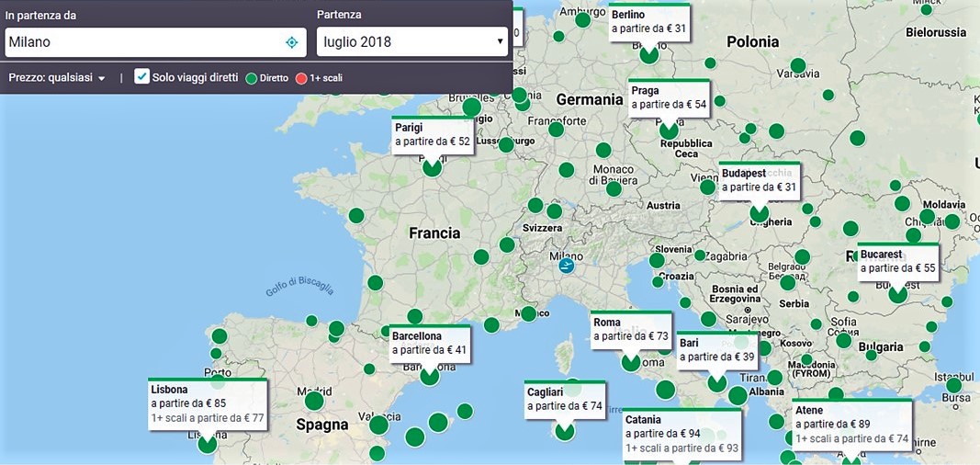The width and height of the screenshot is (980, 465).
Task: Click the locate-me target icon in departure field
Action: [291, 42]
